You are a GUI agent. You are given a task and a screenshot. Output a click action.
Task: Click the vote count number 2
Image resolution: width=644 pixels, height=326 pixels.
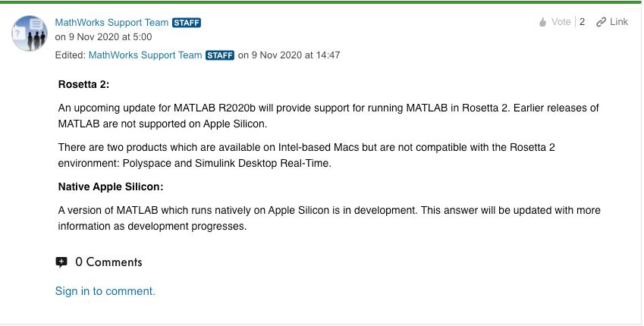coord(582,22)
